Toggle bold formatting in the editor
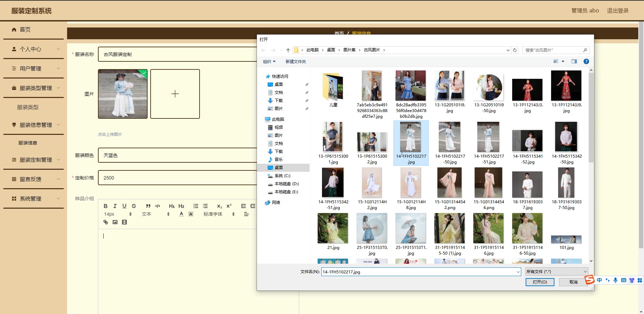This screenshot has width=644, height=314. (x=105, y=206)
